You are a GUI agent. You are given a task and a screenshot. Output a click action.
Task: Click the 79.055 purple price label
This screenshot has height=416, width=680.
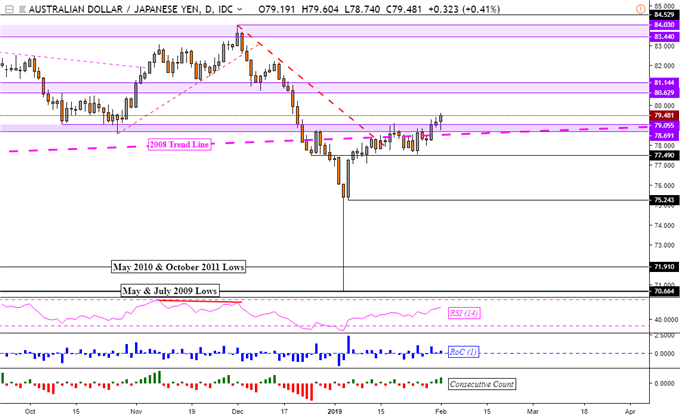point(664,125)
